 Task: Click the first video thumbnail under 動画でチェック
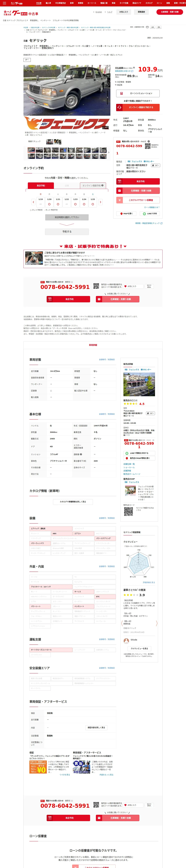tap(50, 142)
